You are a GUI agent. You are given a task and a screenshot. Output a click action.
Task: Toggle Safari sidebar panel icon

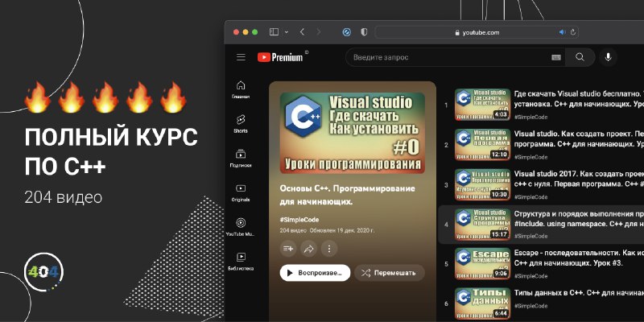coord(274,32)
